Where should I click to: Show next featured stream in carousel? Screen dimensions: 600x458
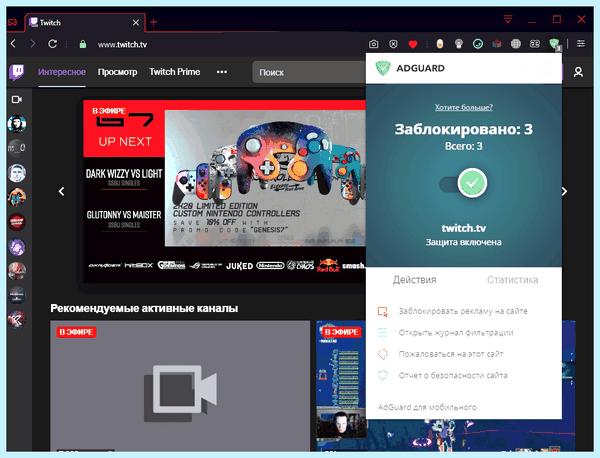(x=565, y=191)
